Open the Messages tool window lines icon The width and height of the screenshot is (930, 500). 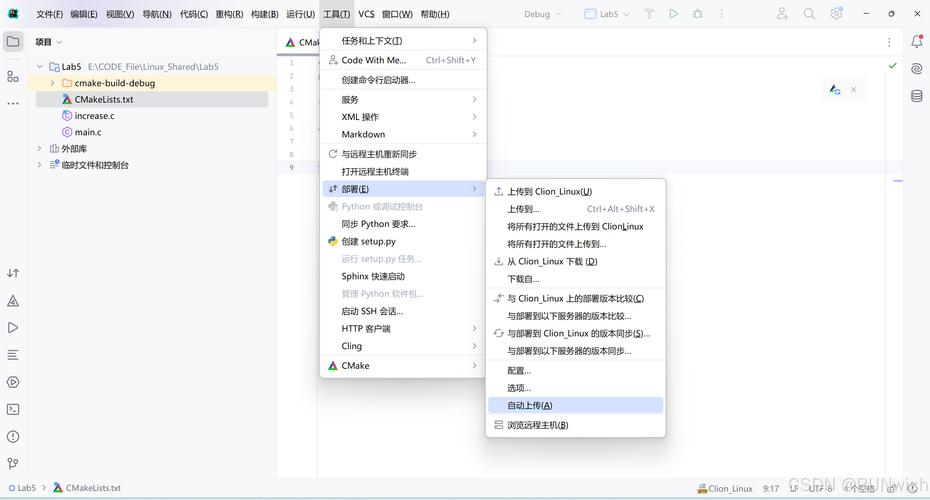(13, 355)
